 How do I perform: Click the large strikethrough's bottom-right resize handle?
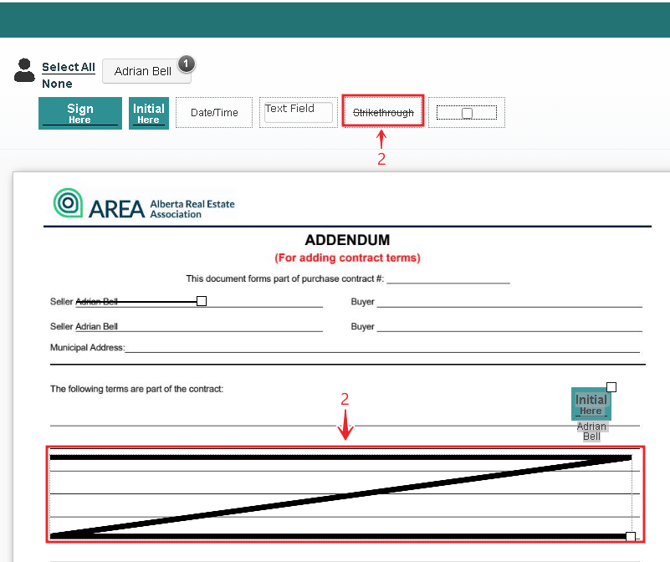click(x=630, y=537)
